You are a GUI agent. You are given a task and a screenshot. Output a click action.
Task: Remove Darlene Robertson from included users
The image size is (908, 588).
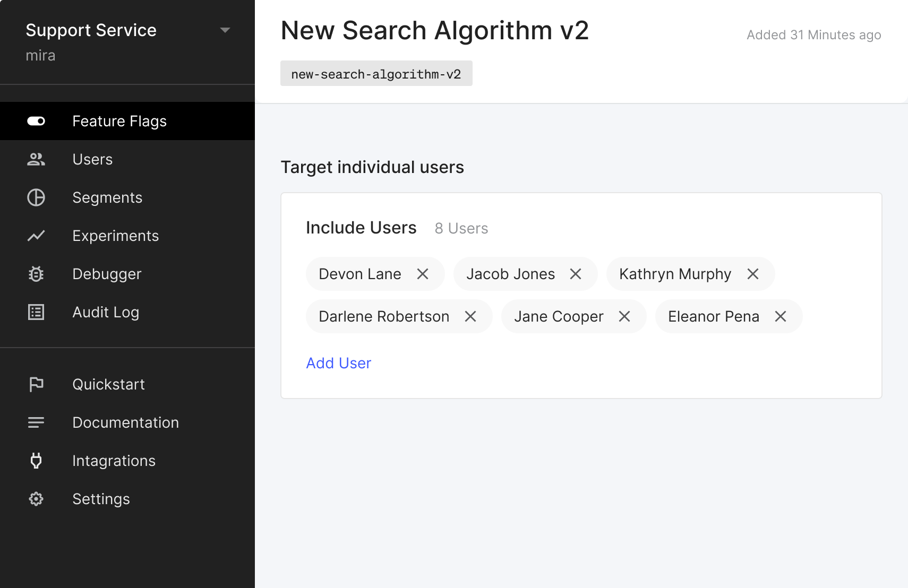[x=470, y=316]
